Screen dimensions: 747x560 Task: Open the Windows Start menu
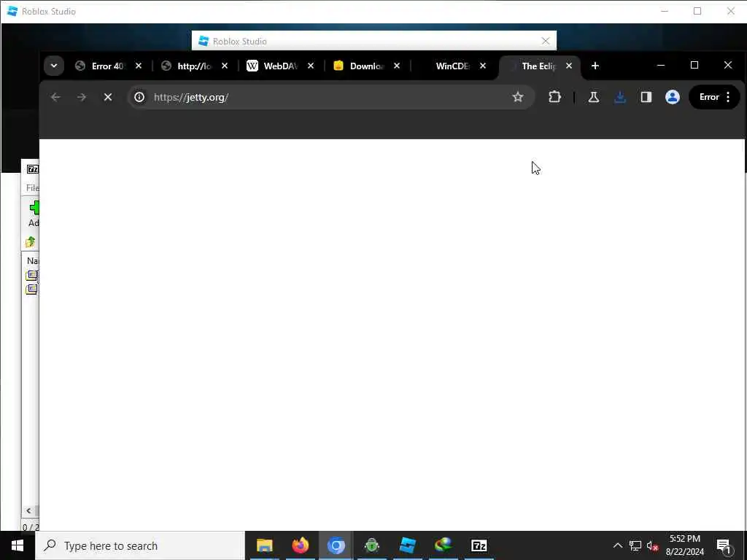[18, 545]
